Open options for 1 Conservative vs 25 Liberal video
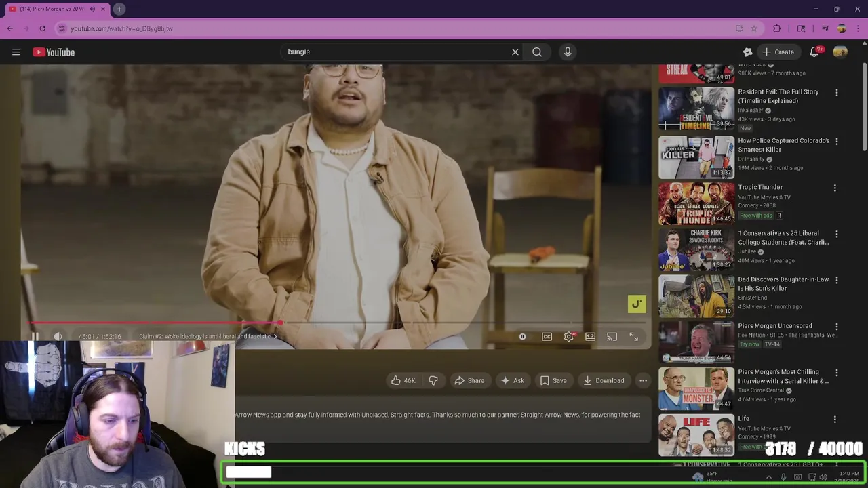 click(836, 235)
